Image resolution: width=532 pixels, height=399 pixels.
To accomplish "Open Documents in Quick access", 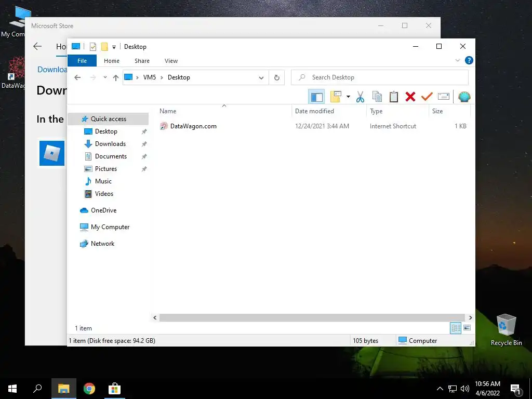I will point(111,156).
